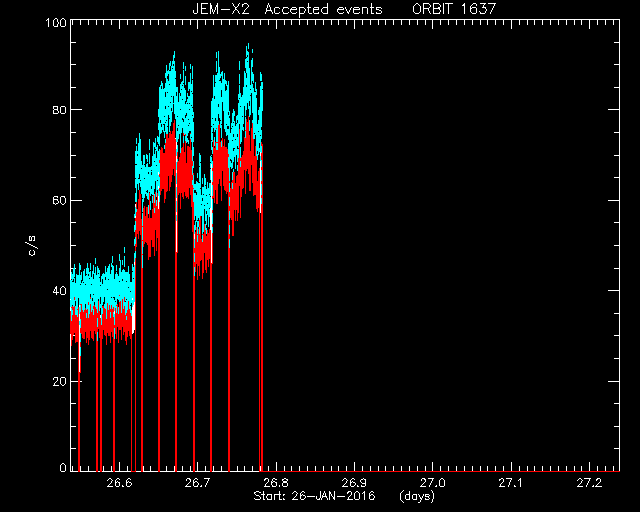This screenshot has width=640, height=512.
Task: Click the cyan data band near 40 c/s
Action: pyautogui.click(x=102, y=288)
